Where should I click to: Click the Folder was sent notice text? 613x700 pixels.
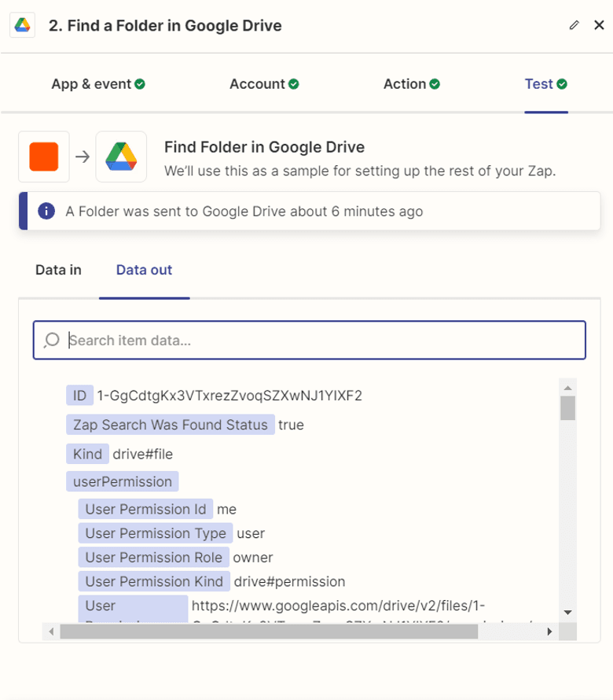pyautogui.click(x=244, y=211)
